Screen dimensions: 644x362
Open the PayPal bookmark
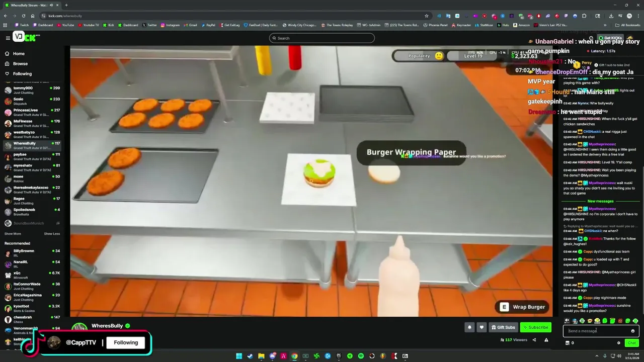pyautogui.click(x=208, y=25)
